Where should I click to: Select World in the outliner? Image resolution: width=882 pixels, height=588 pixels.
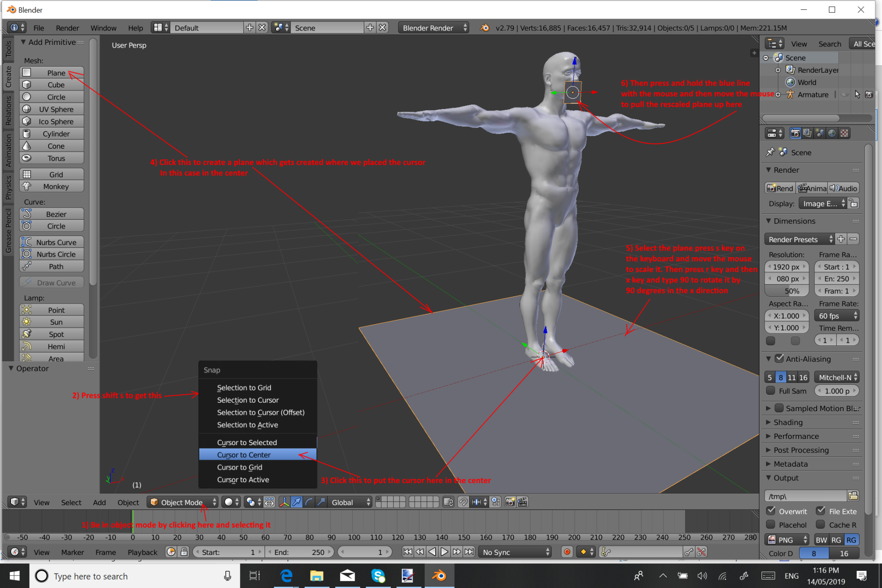(807, 82)
